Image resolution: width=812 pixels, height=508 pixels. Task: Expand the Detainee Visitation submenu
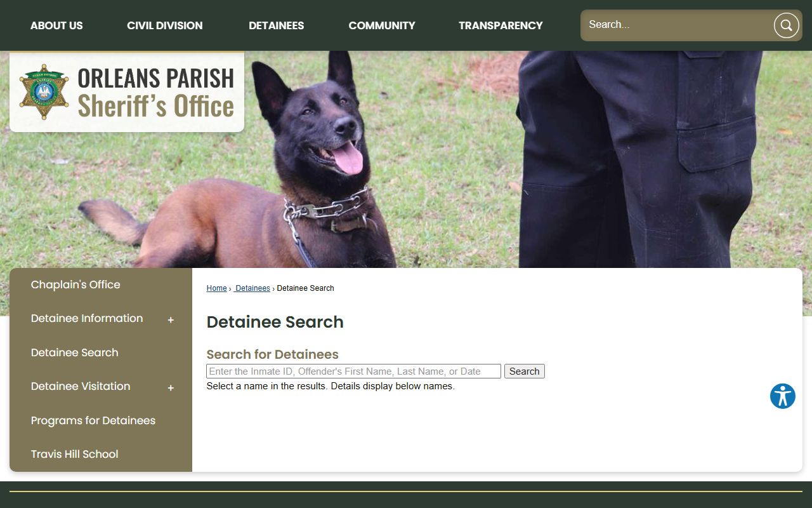point(171,388)
